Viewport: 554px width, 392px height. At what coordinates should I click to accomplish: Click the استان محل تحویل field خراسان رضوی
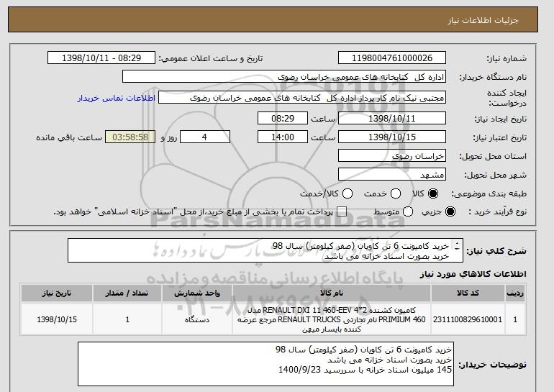click(392, 156)
